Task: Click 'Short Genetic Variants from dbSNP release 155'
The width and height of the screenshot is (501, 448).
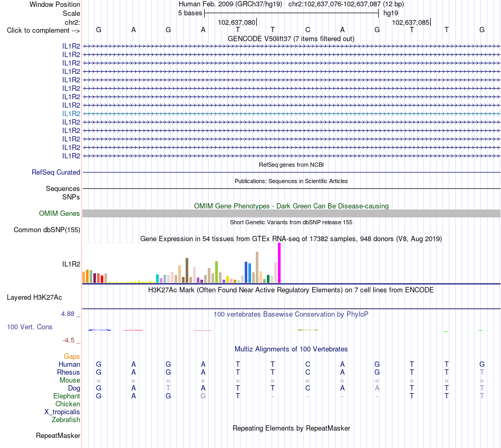Action: (x=291, y=222)
